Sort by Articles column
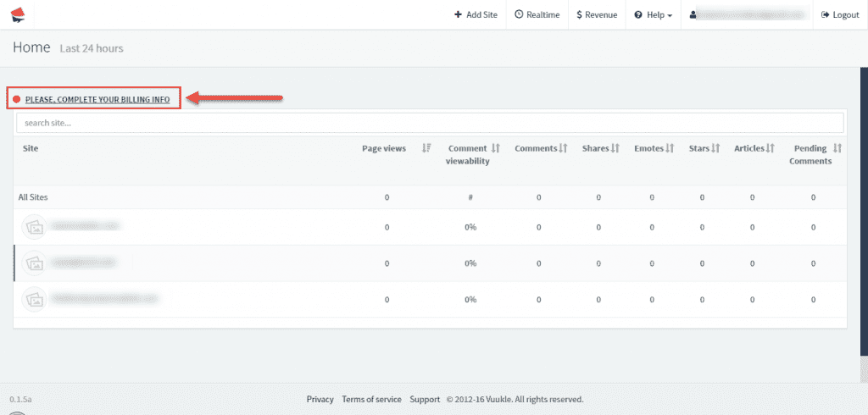Image resolution: width=868 pixels, height=415 pixels. click(x=770, y=148)
